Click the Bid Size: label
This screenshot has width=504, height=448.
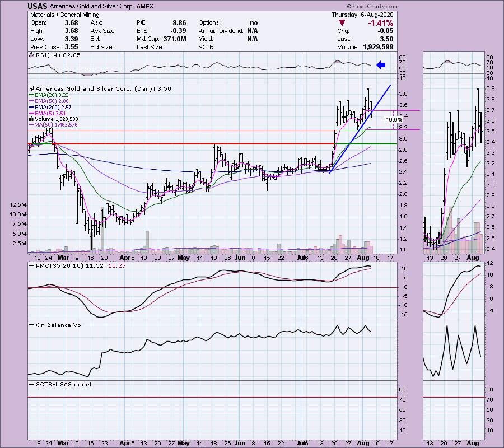(x=102, y=47)
